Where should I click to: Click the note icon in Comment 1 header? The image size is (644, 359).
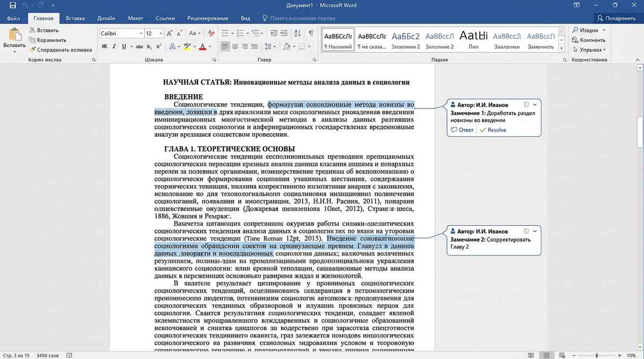pos(527,105)
